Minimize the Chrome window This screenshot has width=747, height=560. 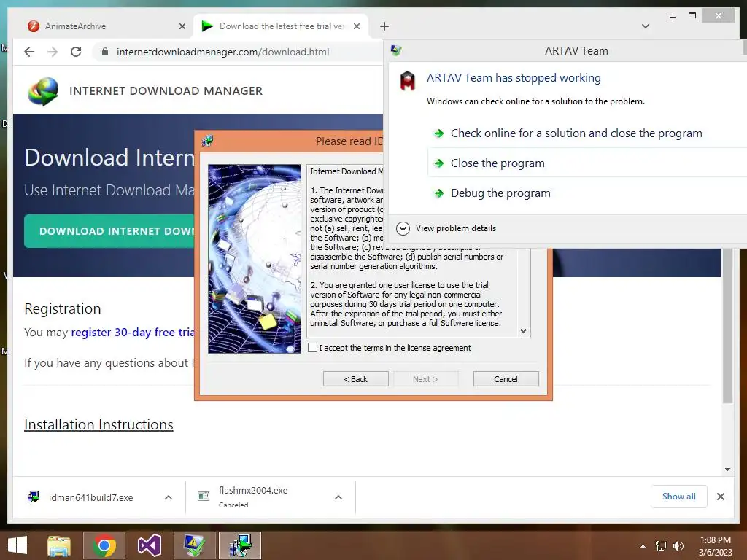click(672, 16)
